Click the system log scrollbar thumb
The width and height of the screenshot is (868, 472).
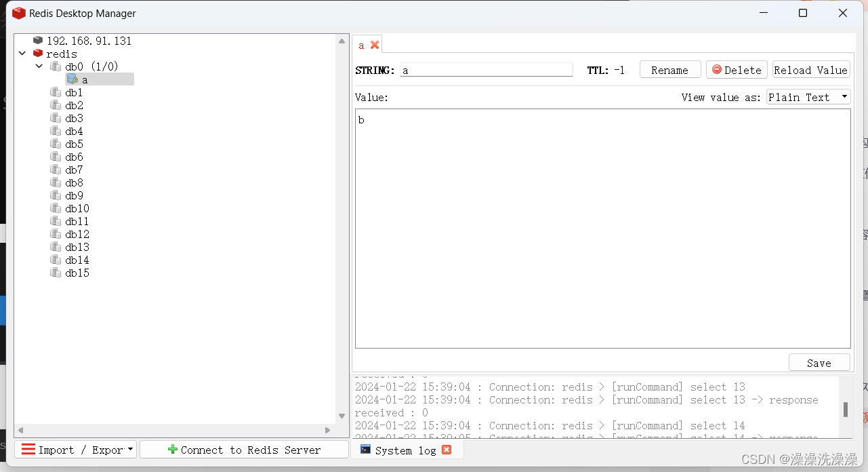point(845,409)
